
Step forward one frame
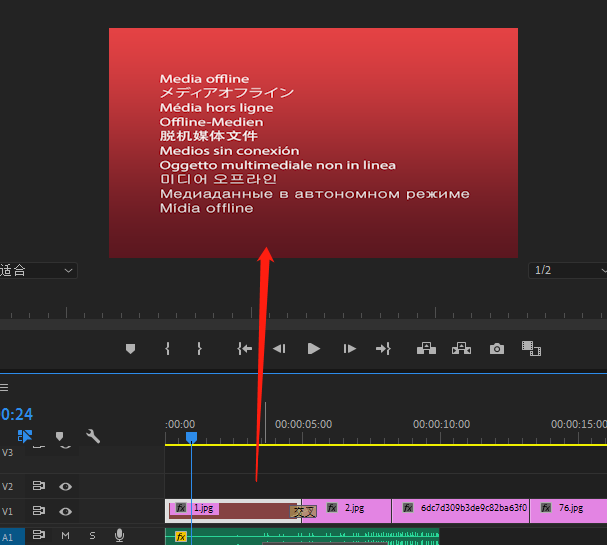click(x=349, y=349)
